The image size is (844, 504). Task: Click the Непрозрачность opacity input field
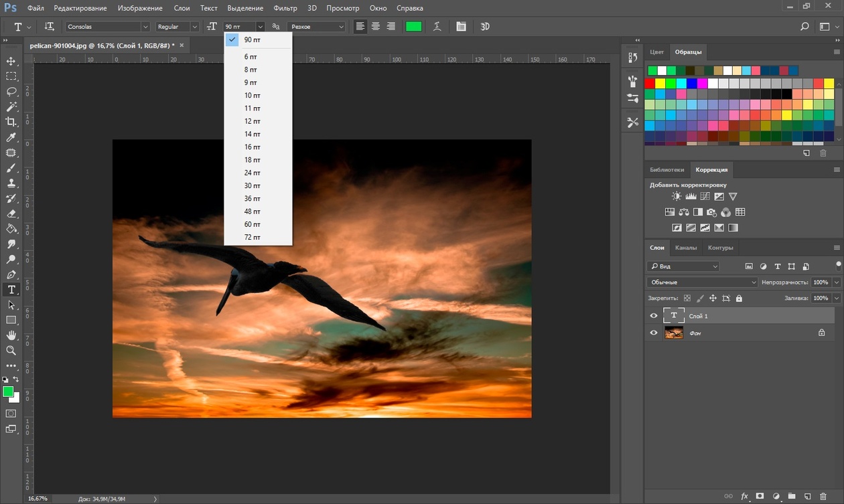pyautogui.click(x=820, y=282)
